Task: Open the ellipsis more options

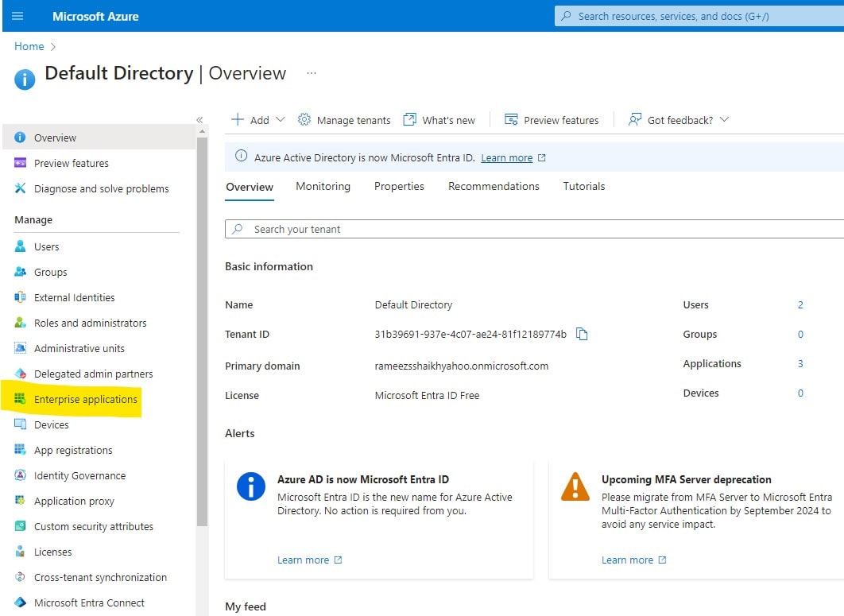Action: pyautogui.click(x=311, y=73)
